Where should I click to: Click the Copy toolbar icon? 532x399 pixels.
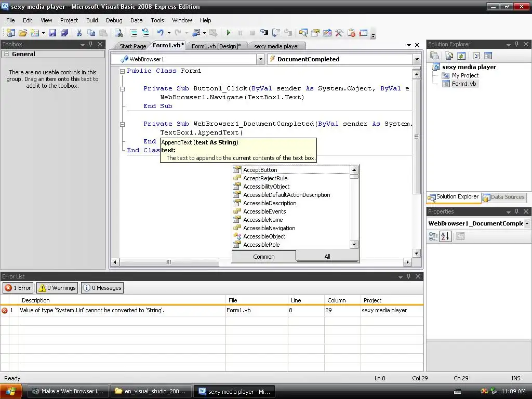91,33
